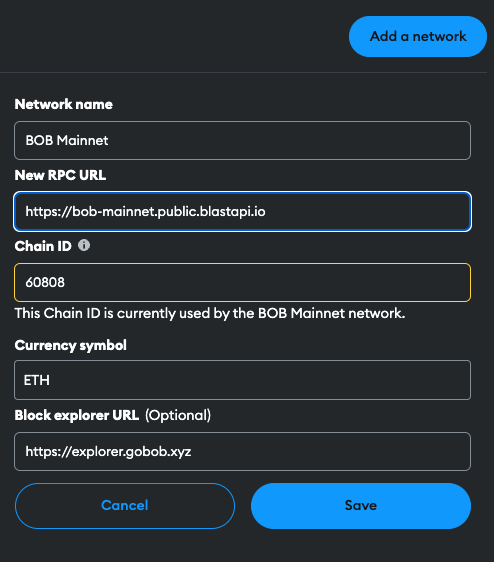
Task: Focus the Chain ID input field
Action: pyautogui.click(x=242, y=282)
